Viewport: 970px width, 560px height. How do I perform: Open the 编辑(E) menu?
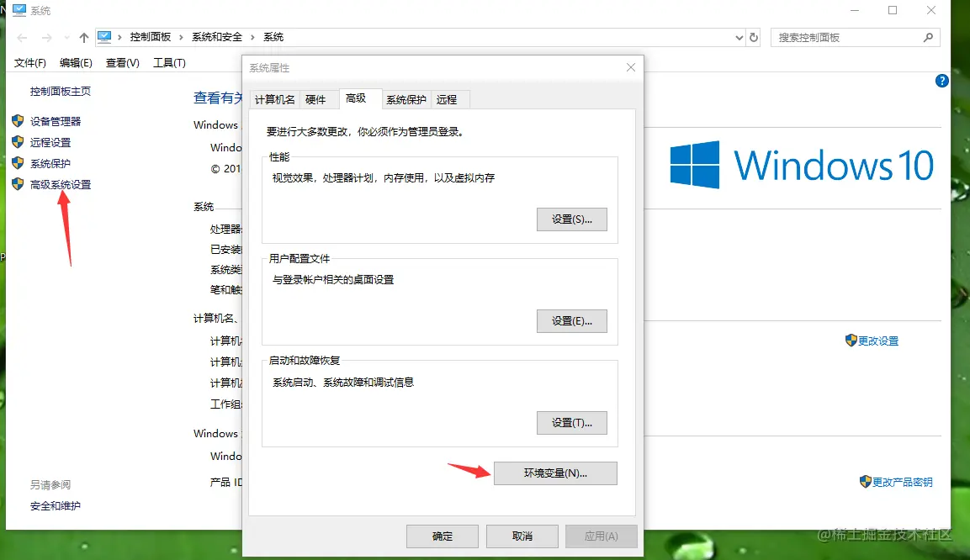click(76, 62)
